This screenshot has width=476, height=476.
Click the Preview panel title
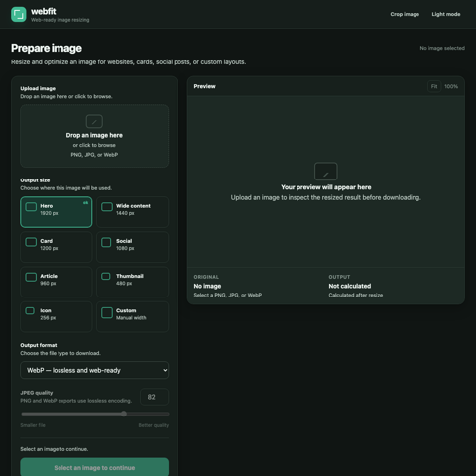(204, 86)
